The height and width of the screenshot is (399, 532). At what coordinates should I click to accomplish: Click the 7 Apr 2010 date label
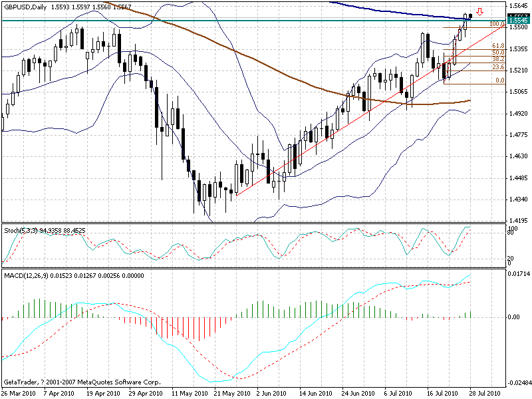pos(60,394)
